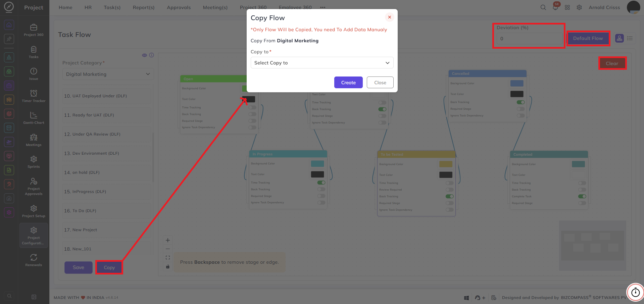Click Create in Copy Flow dialog

click(x=348, y=83)
